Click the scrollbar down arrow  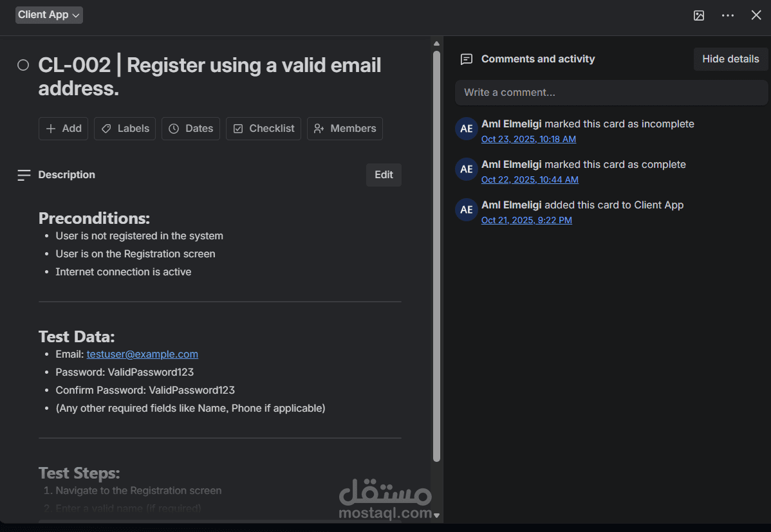pos(436,515)
